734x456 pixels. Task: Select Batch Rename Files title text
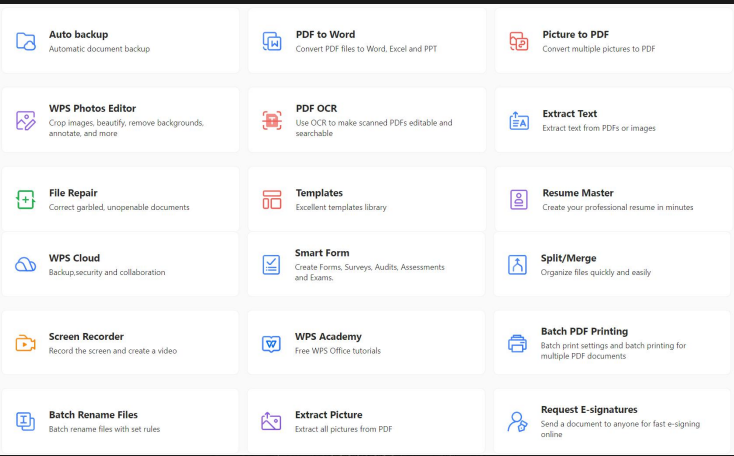point(93,415)
